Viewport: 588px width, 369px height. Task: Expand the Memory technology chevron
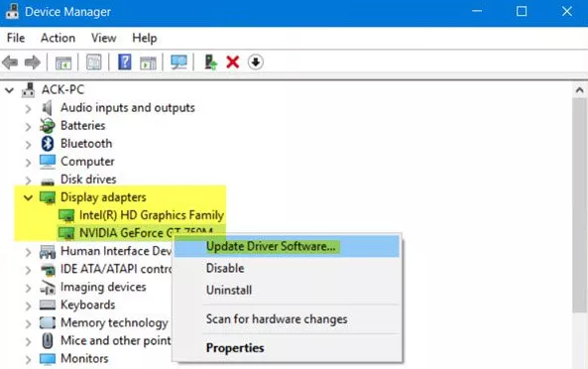pyautogui.click(x=28, y=323)
